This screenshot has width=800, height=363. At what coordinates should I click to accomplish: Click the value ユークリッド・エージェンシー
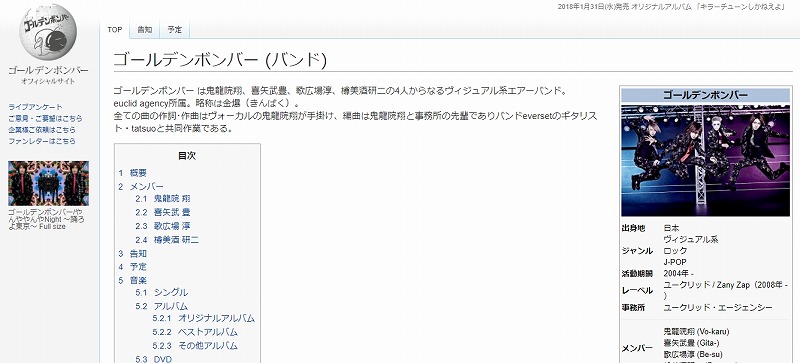tap(718, 307)
